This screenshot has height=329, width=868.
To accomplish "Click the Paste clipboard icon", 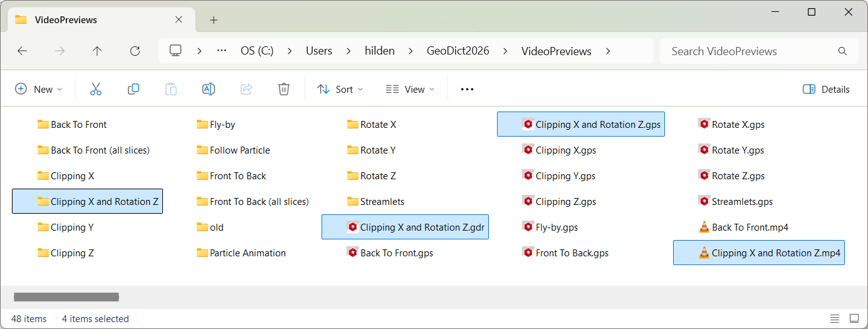I will tap(171, 89).
